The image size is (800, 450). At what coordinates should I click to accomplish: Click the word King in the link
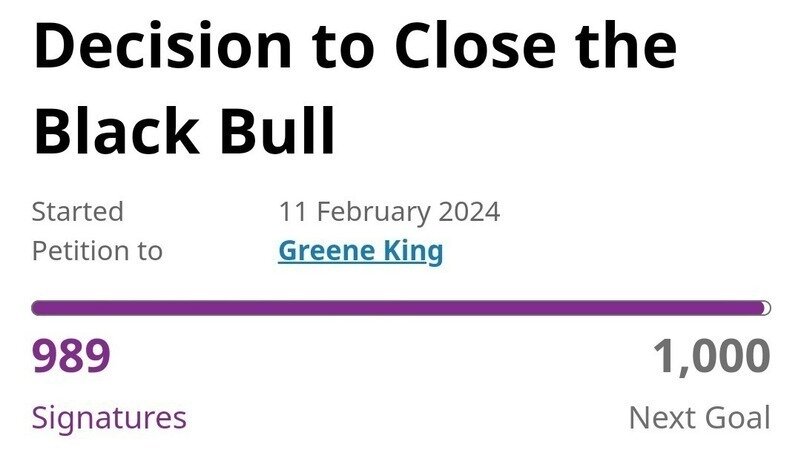(410, 250)
